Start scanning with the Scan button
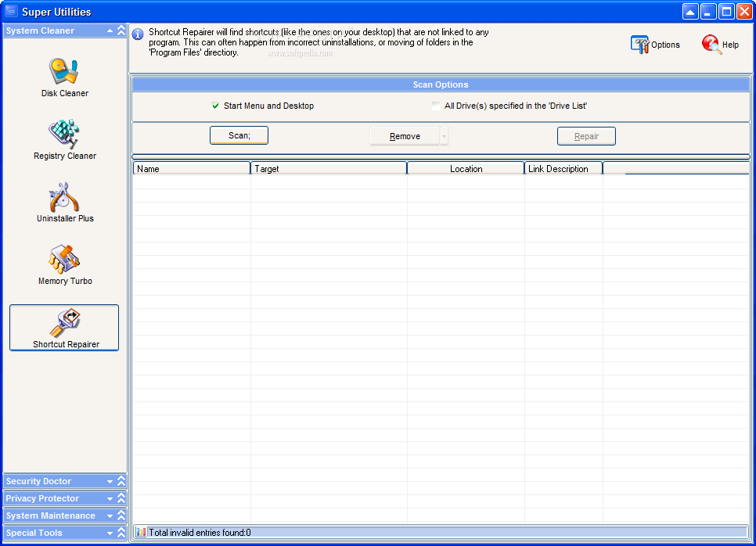756x546 pixels. coord(239,135)
